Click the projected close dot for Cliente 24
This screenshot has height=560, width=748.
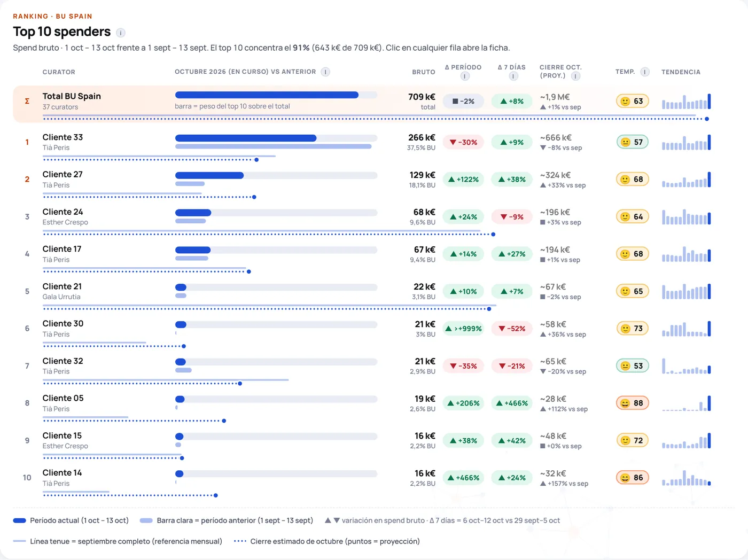point(493,234)
